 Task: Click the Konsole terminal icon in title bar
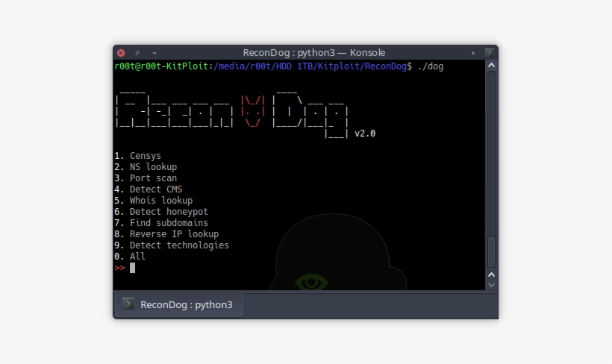pos(489,53)
